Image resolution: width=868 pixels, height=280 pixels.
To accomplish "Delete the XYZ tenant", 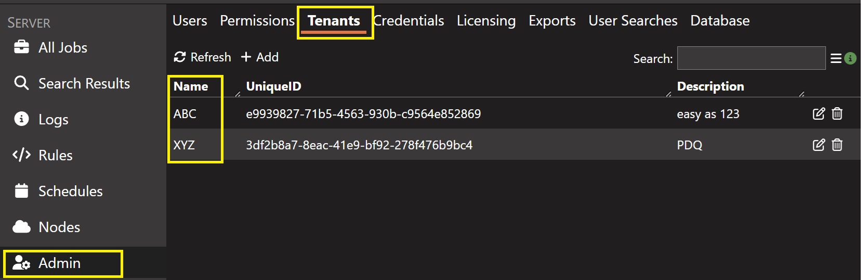I will click(x=837, y=145).
